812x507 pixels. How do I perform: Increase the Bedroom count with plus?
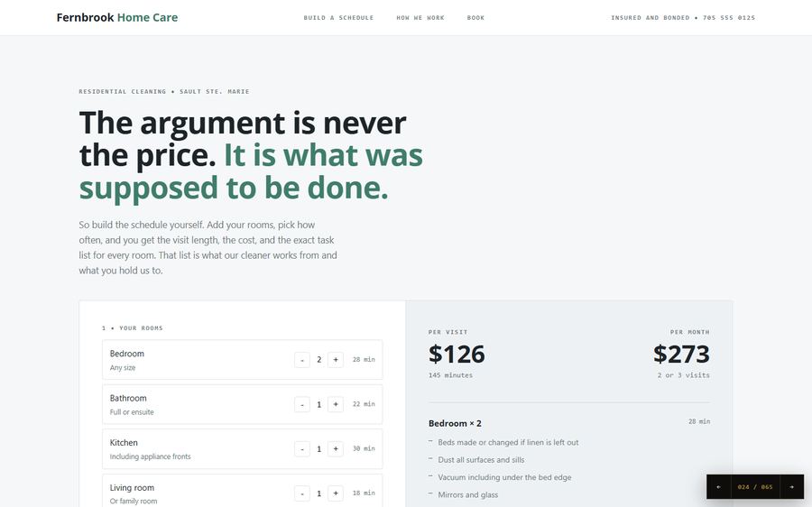tap(336, 359)
